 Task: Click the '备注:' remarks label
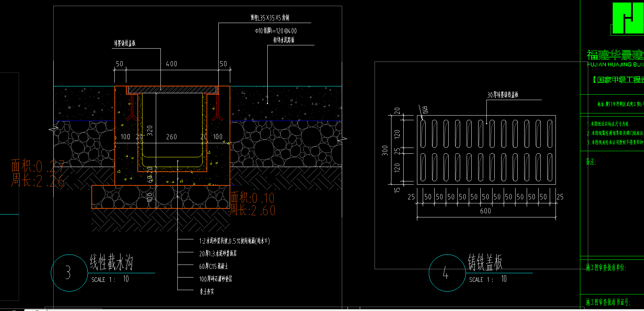pos(591,162)
